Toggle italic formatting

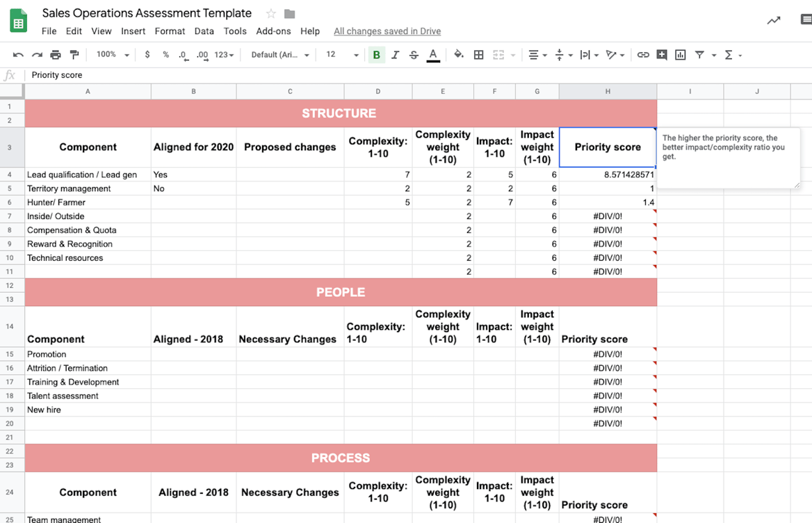coord(395,54)
